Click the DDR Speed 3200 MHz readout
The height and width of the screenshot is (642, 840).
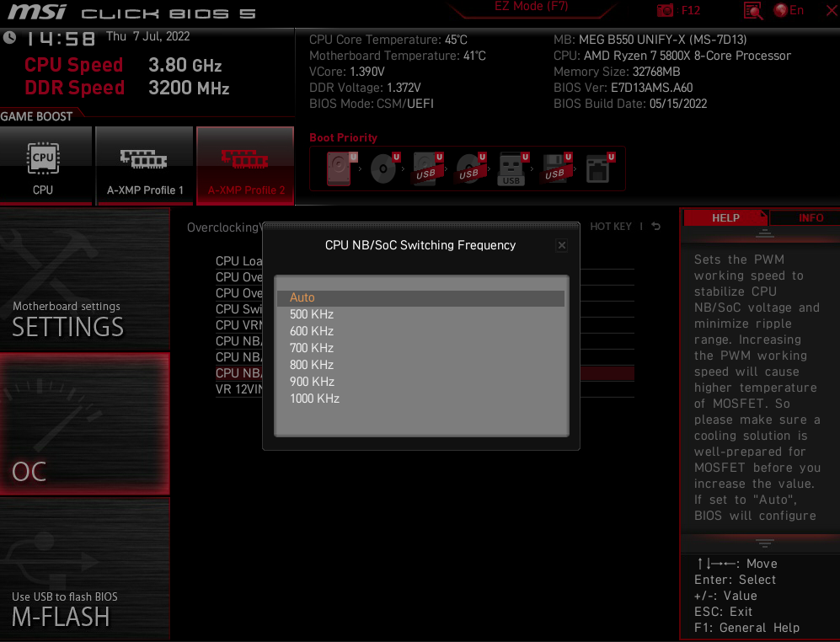127,88
